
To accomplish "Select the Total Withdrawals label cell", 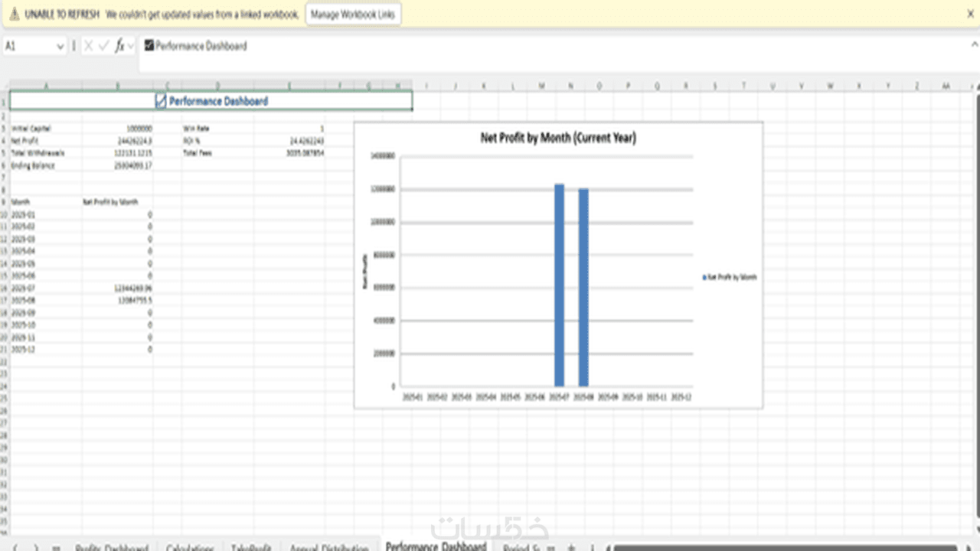I will click(x=46, y=153).
